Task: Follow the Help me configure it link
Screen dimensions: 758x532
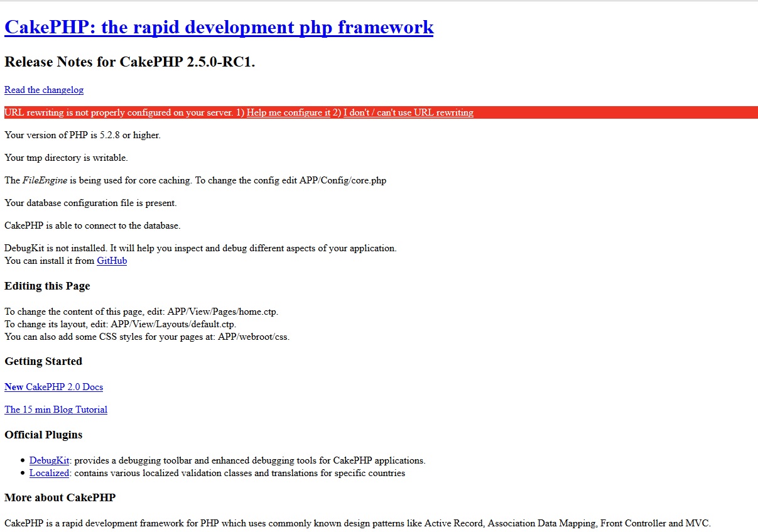Action: 288,112
